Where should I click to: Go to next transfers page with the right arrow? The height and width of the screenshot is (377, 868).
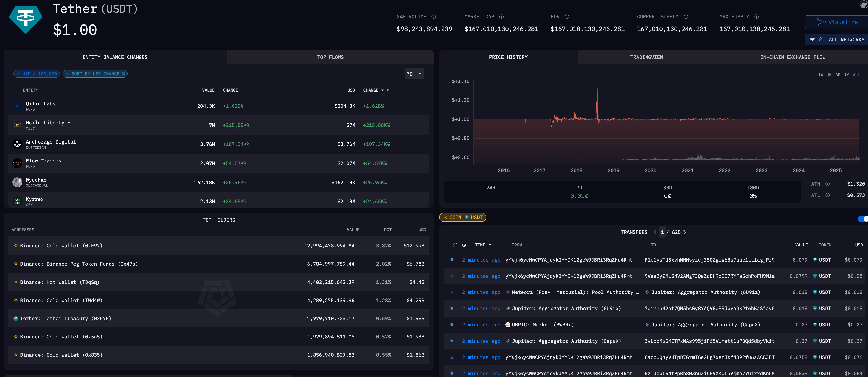(684, 232)
